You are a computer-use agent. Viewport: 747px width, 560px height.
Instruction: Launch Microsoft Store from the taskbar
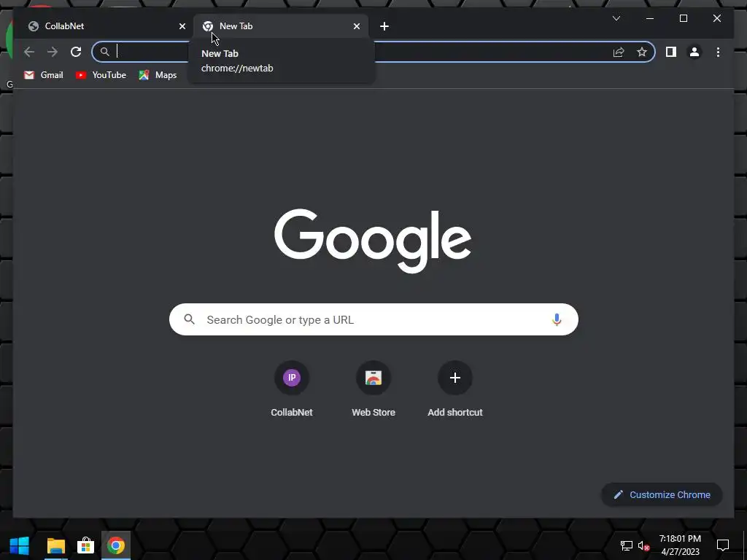tap(86, 545)
